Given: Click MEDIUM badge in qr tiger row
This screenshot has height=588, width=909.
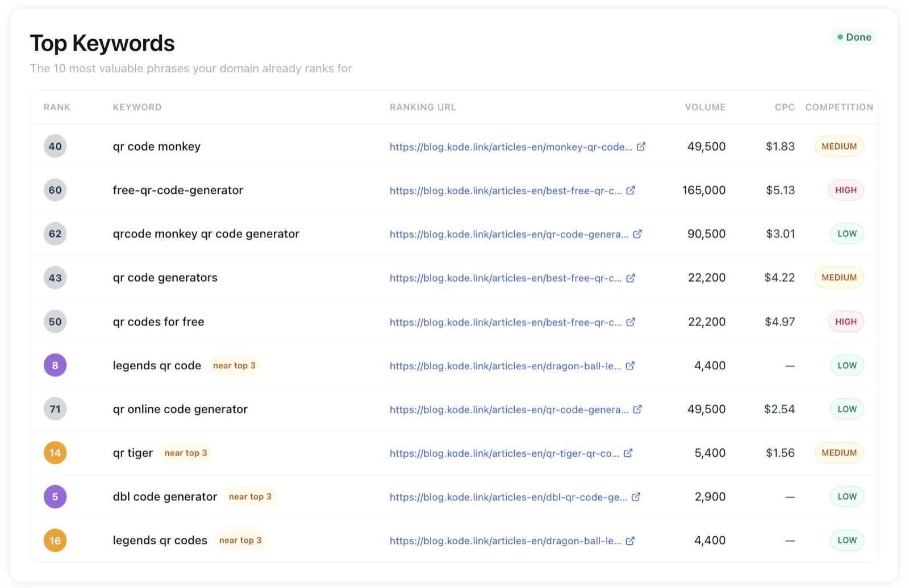Looking at the screenshot, I should coord(839,453).
